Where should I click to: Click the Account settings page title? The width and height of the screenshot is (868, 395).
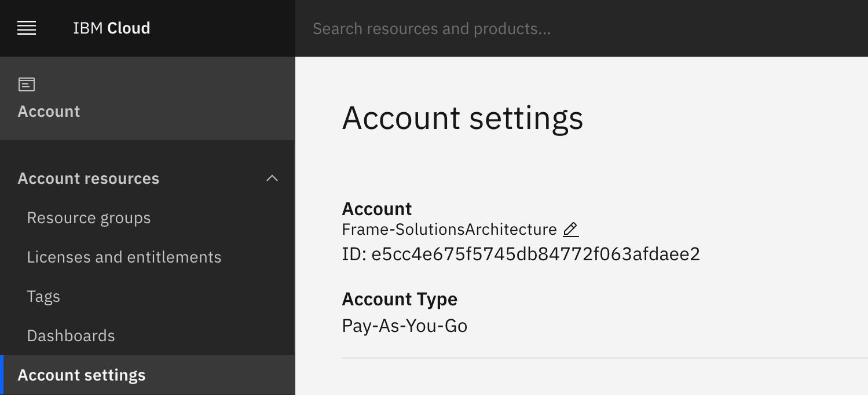coord(463,118)
